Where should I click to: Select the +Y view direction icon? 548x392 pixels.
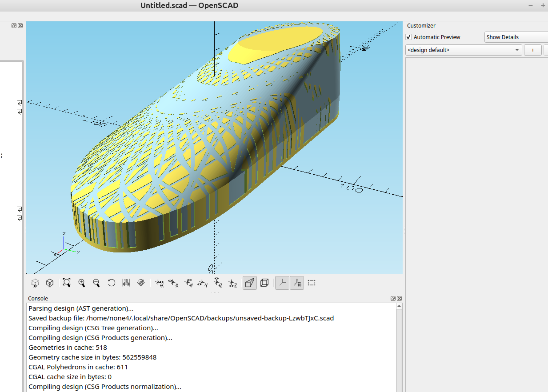[x=188, y=283]
